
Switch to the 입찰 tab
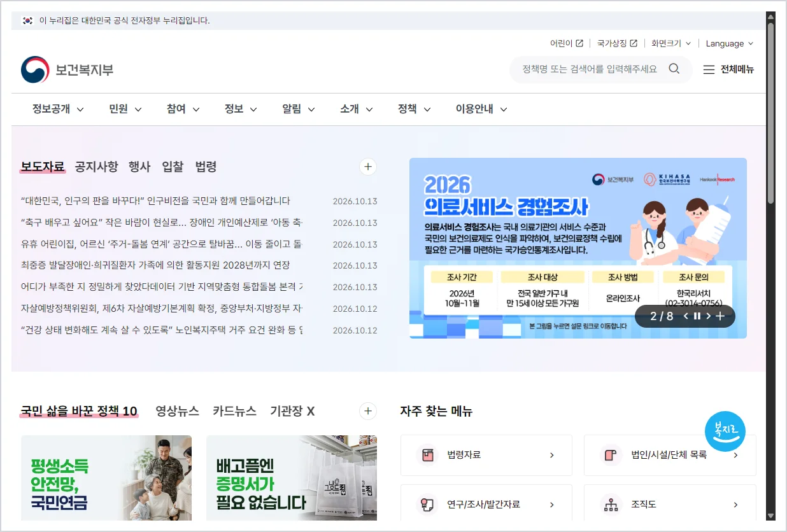173,167
